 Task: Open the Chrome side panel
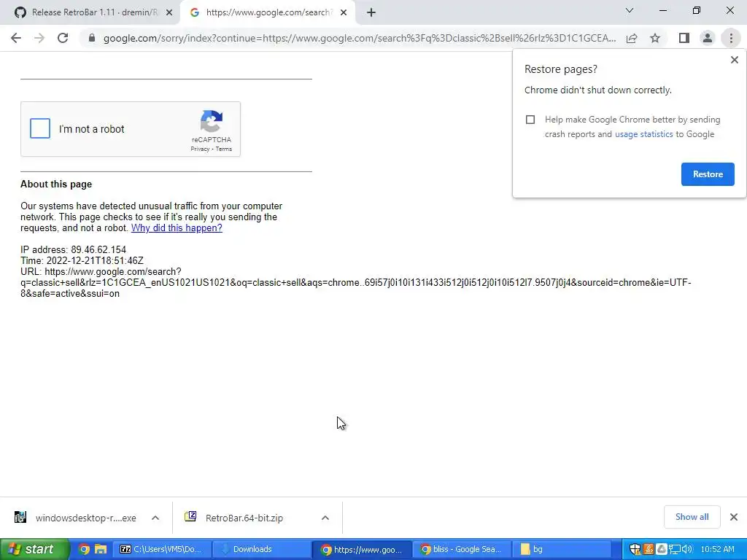(x=684, y=38)
